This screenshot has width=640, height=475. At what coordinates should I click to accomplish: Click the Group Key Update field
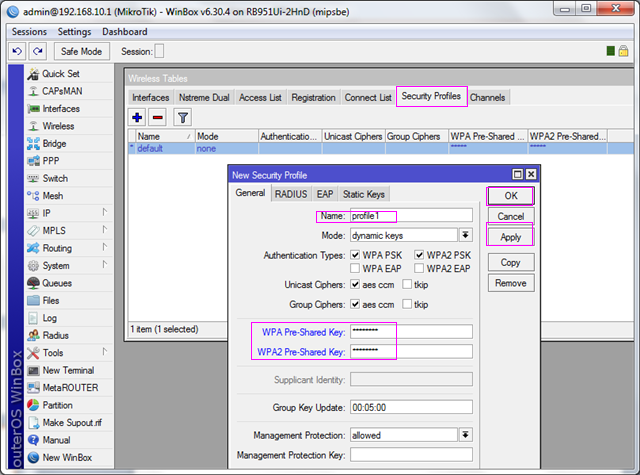[411, 407]
